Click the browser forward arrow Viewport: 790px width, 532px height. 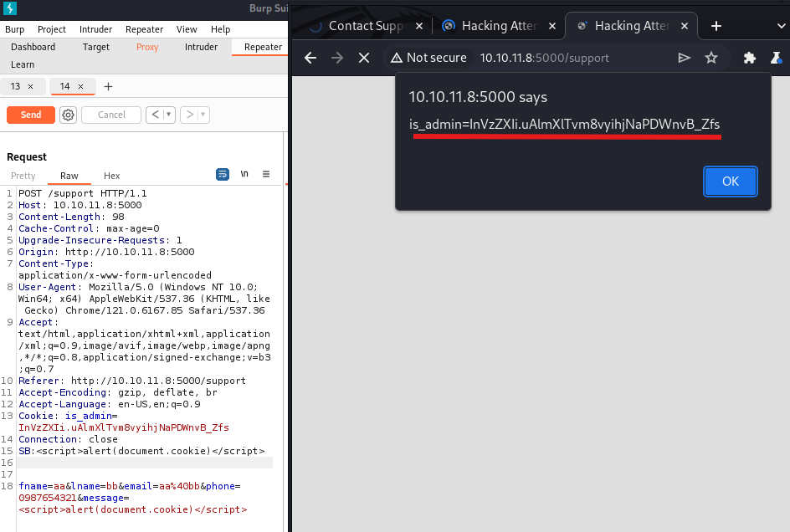click(x=337, y=58)
